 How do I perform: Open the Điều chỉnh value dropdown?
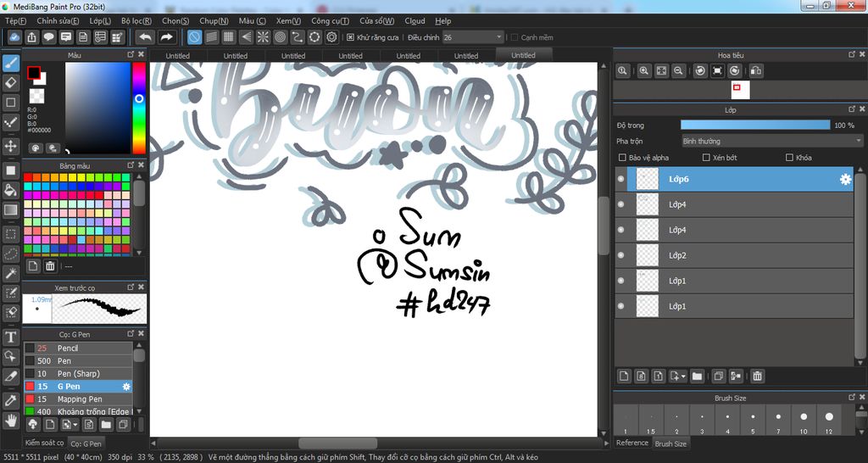(498, 37)
